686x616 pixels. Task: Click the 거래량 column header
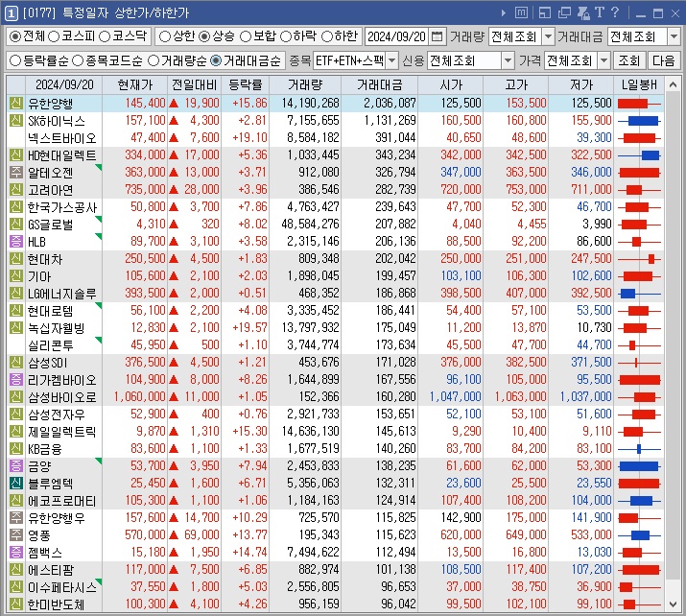(305, 84)
